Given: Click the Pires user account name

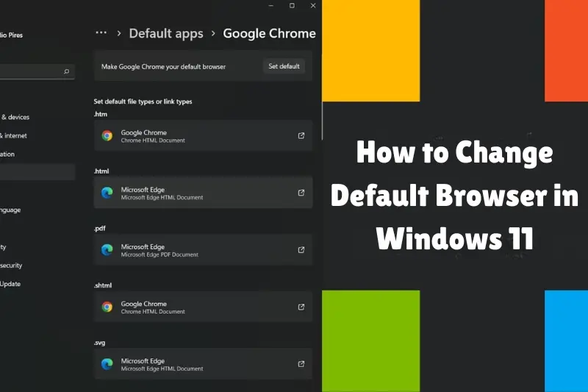Looking at the screenshot, I should pos(12,35).
